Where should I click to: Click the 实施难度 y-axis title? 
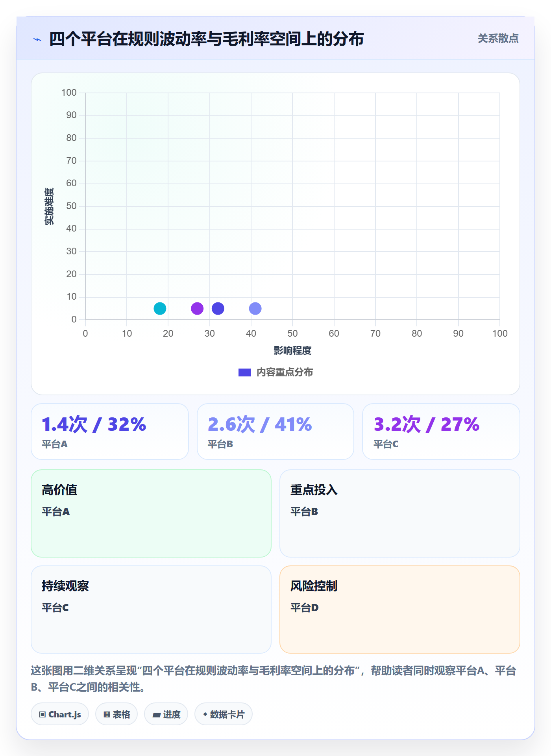tap(49, 206)
